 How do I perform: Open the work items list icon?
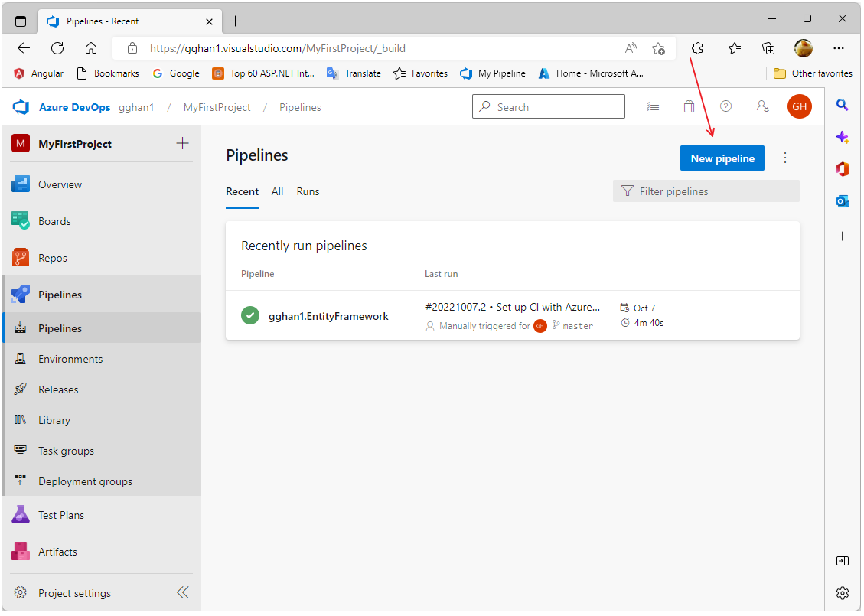click(653, 107)
